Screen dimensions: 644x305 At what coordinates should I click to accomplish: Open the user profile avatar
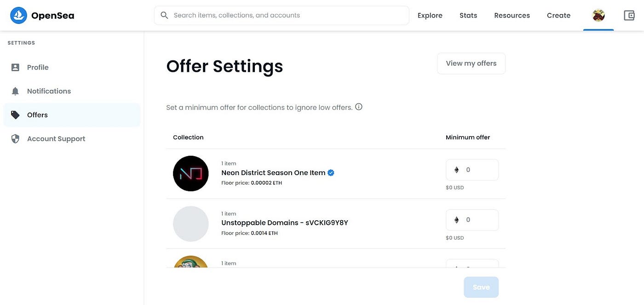598,15
